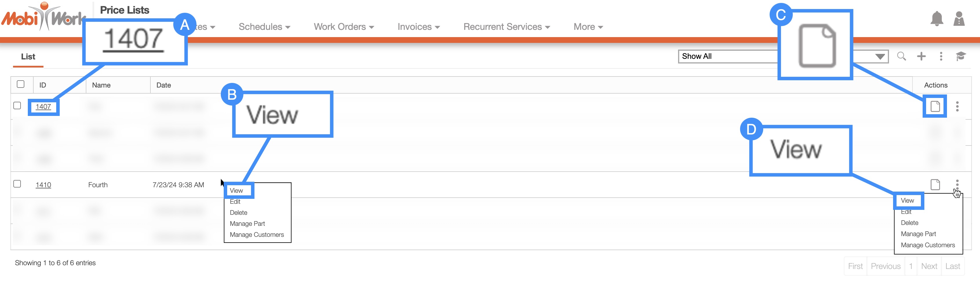This screenshot has height=291, width=980.
Task: Expand the Recurrent Services dropdown
Action: pyautogui.click(x=506, y=27)
